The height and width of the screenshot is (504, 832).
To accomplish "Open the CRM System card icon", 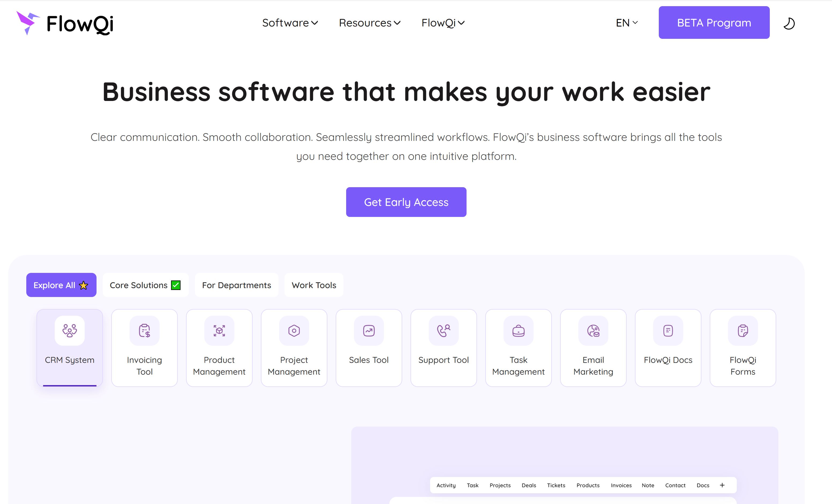I will pos(69,331).
